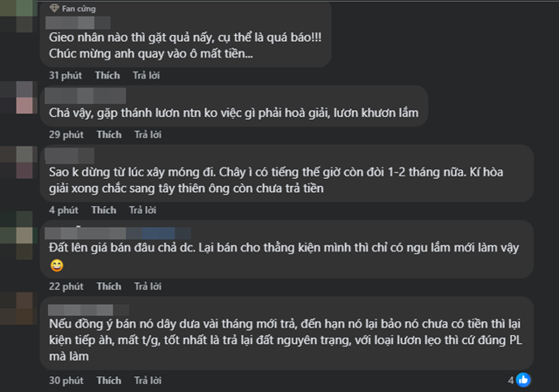Reply to the "Gieo nhân nào" comment

click(145, 74)
